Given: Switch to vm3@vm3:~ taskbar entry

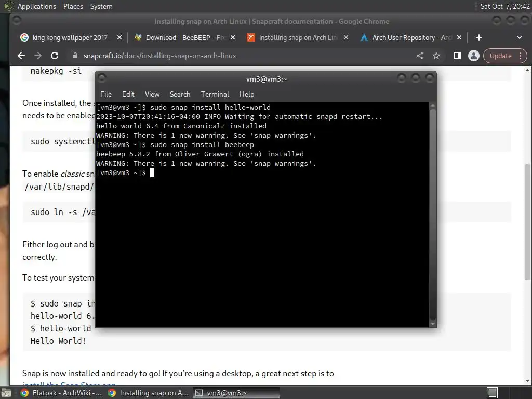Looking at the screenshot, I should (236, 393).
